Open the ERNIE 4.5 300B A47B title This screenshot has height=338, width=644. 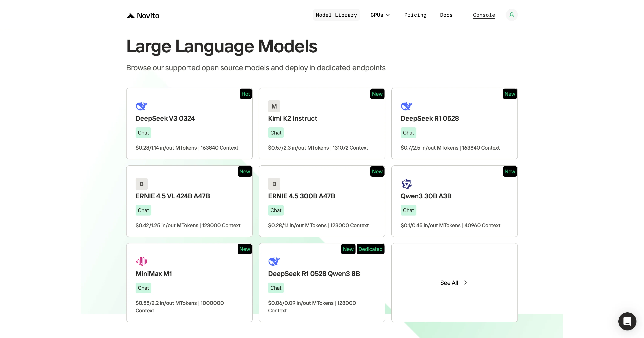click(x=301, y=196)
